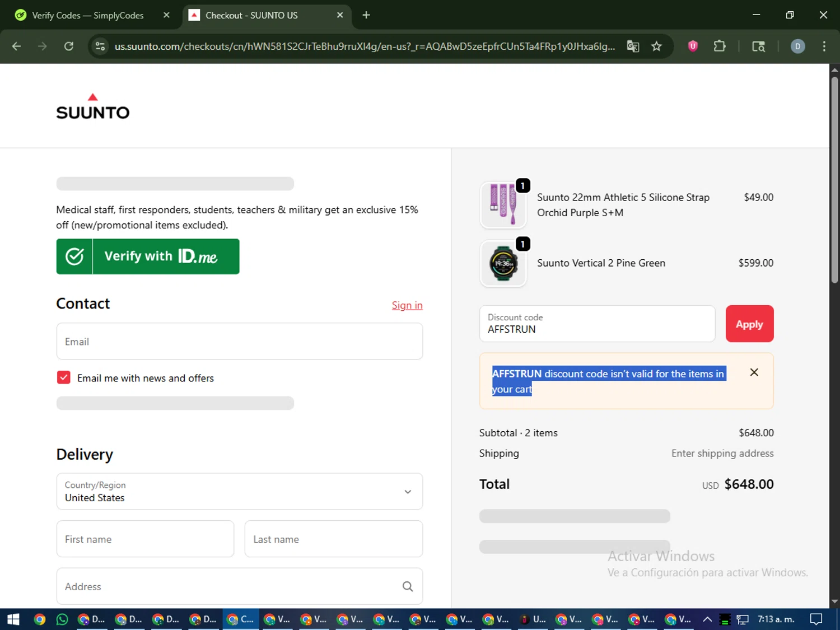
Task: Open the Sign in link
Action: coord(407,305)
